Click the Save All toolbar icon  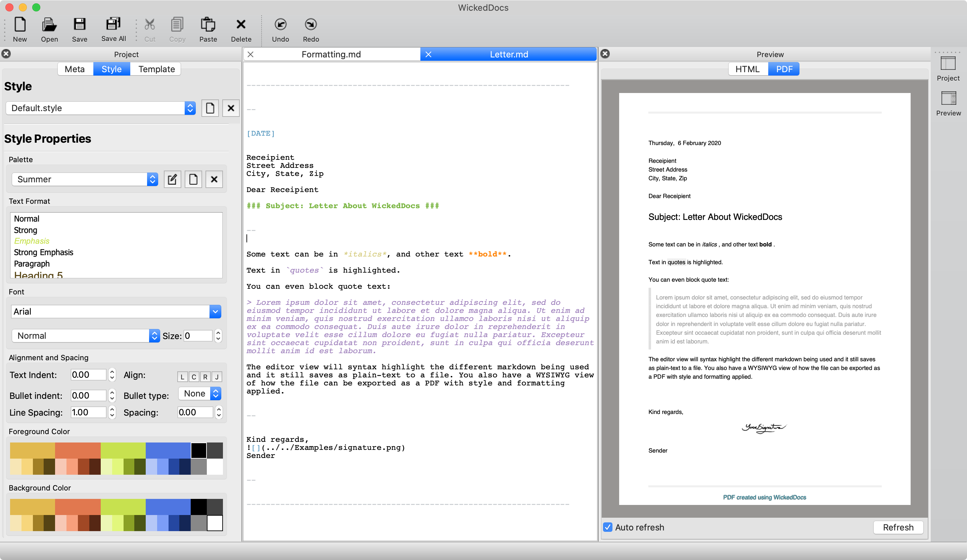(x=113, y=25)
